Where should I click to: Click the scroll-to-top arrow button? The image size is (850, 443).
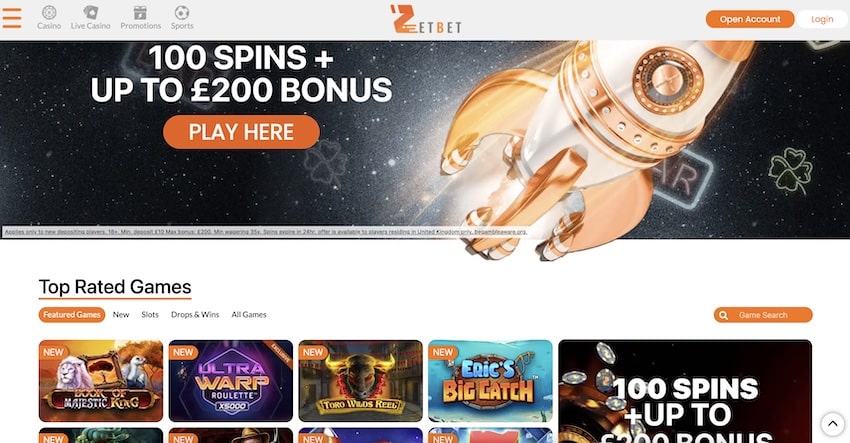click(x=833, y=423)
